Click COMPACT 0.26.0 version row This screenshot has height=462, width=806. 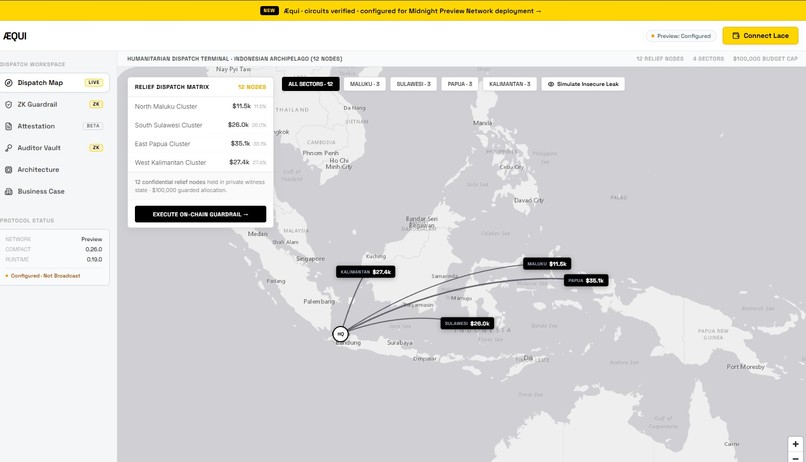tap(54, 249)
